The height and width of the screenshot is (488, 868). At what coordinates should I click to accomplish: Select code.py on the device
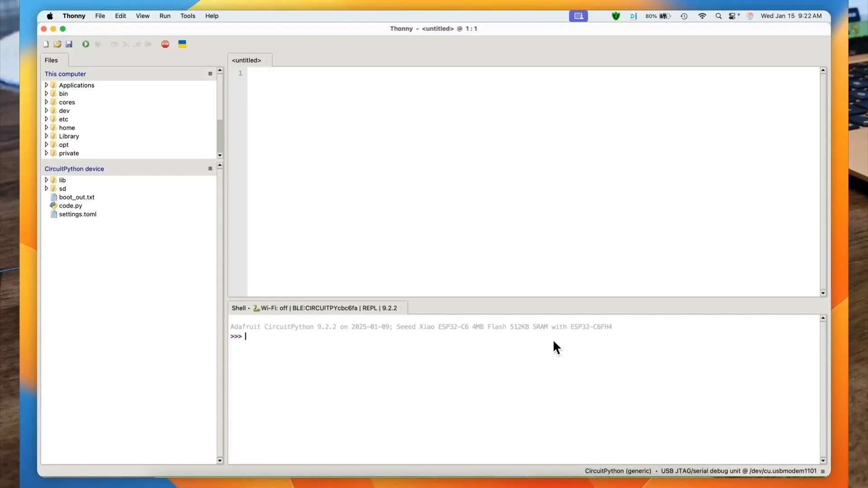[x=71, y=206]
